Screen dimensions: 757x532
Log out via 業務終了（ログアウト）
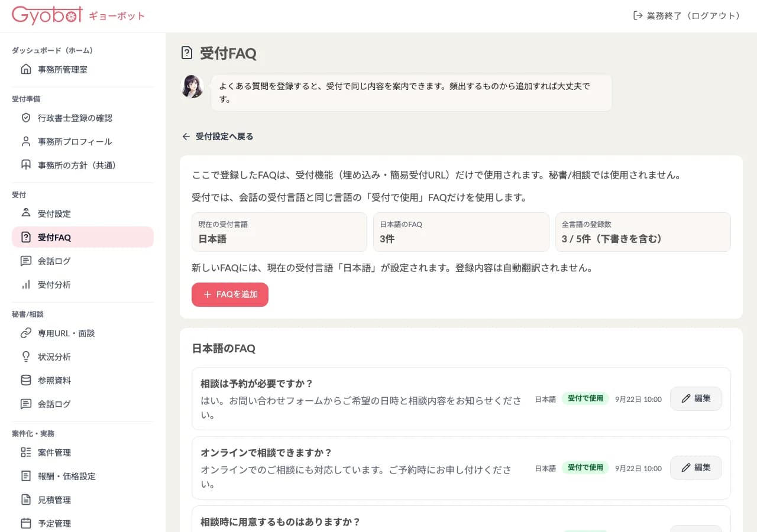pos(687,15)
